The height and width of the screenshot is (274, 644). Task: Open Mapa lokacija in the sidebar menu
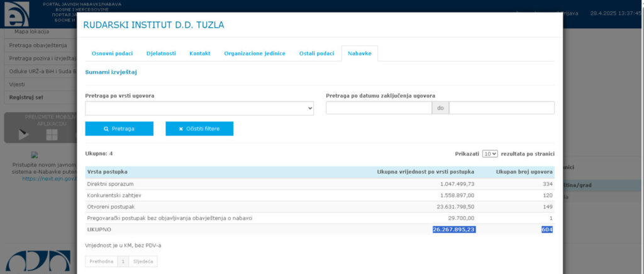tap(31, 31)
